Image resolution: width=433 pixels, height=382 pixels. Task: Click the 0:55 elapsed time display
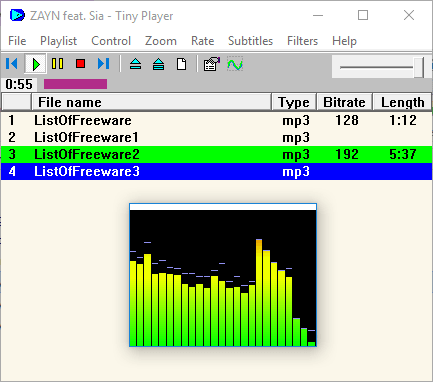[19, 84]
